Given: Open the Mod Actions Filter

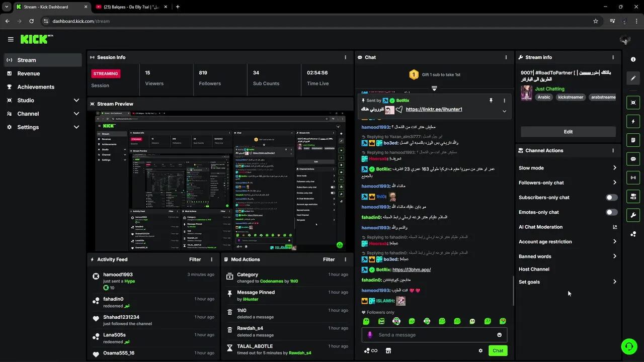Looking at the screenshot, I should pos(329,259).
